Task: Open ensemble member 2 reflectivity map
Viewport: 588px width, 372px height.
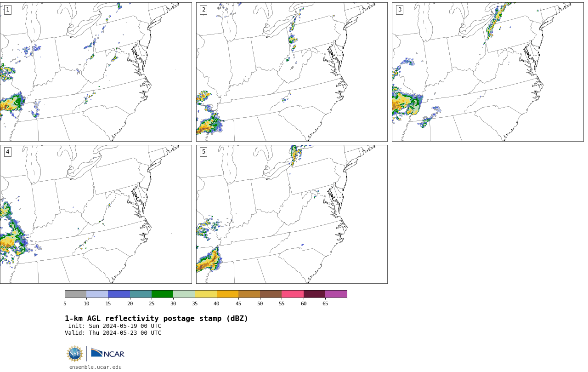Action: click(x=292, y=72)
